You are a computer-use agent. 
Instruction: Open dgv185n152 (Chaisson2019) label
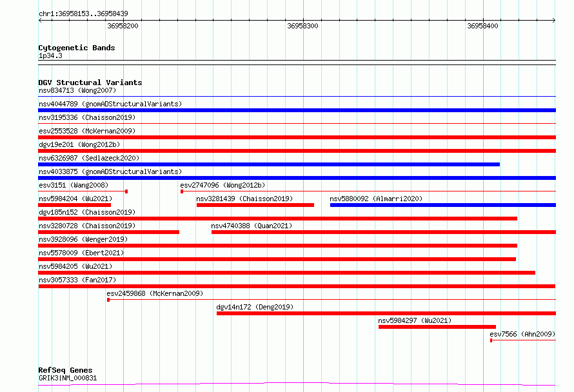(87, 212)
